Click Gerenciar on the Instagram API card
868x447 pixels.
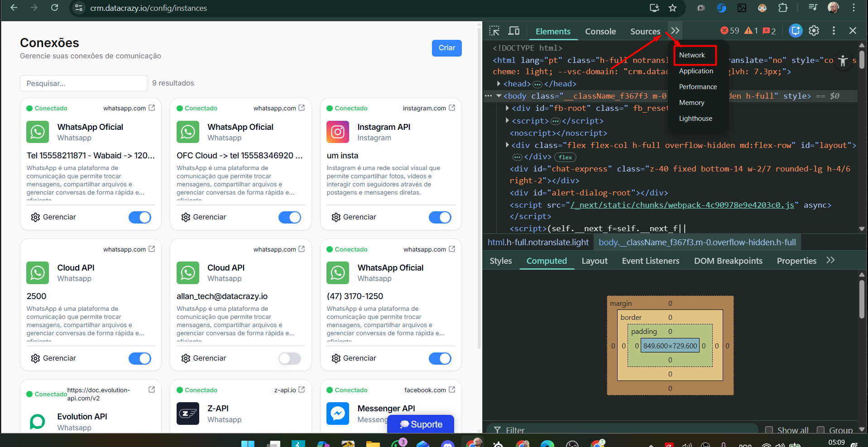click(x=354, y=217)
